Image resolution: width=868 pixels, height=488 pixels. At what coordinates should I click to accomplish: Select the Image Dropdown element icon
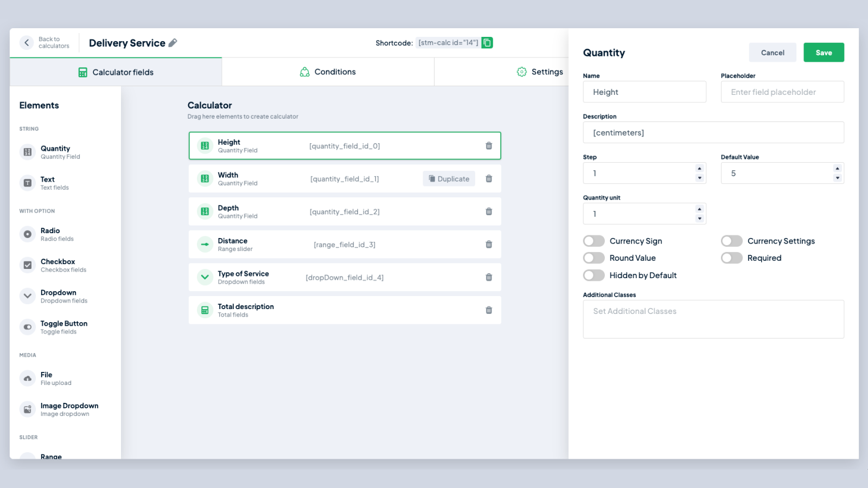click(x=28, y=409)
